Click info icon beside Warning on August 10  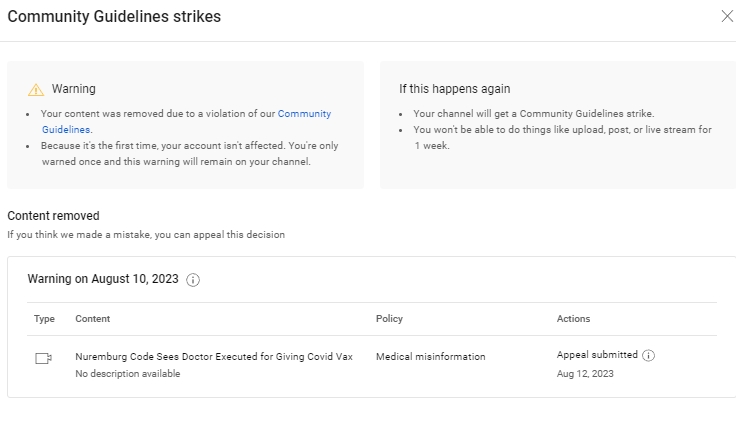tap(193, 280)
